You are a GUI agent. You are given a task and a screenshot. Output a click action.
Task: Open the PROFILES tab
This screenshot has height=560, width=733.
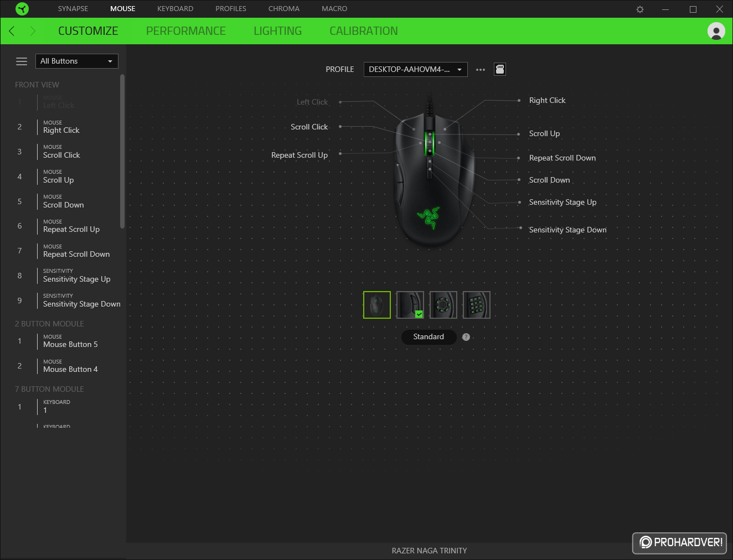click(x=231, y=9)
